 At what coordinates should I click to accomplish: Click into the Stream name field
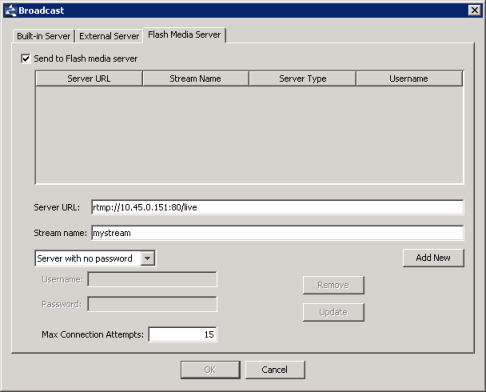pos(277,233)
